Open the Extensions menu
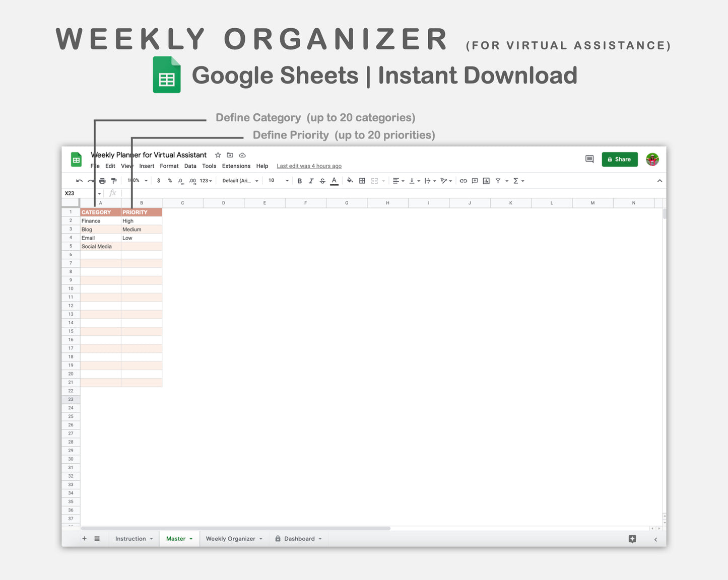Viewport: 728px width, 580px height. (x=236, y=166)
